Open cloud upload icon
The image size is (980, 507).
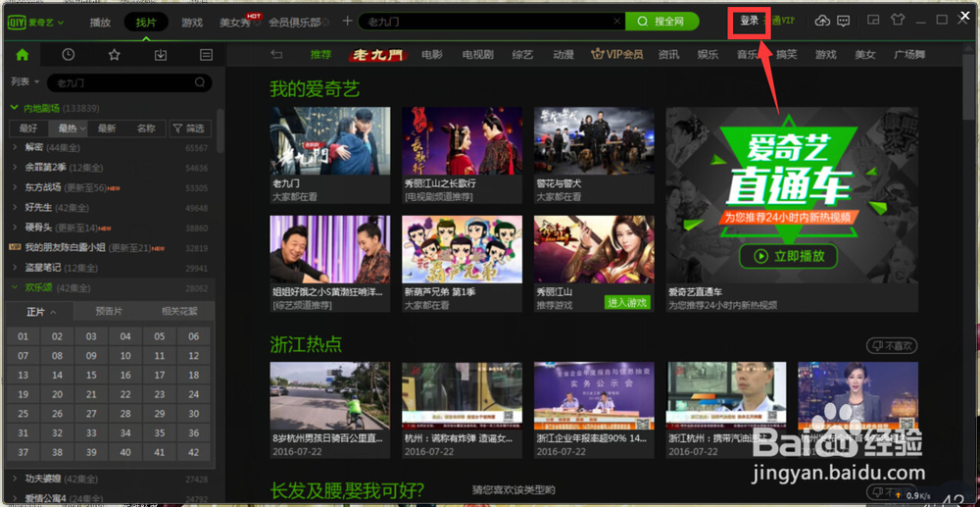click(x=822, y=21)
